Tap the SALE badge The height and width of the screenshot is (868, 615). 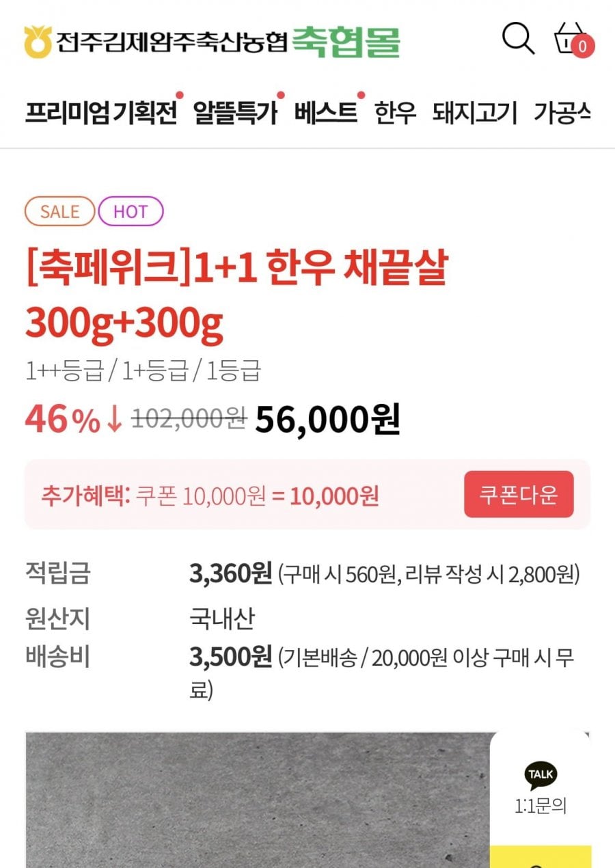coord(60,212)
